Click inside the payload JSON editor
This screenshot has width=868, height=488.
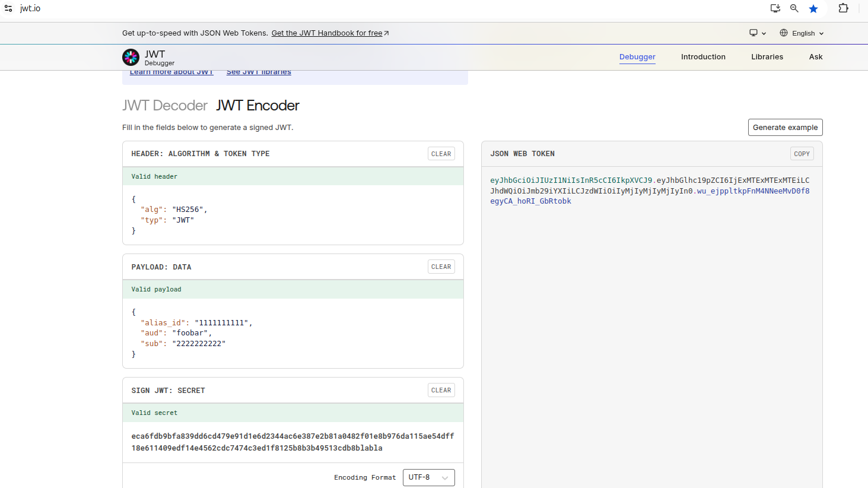[x=292, y=333]
